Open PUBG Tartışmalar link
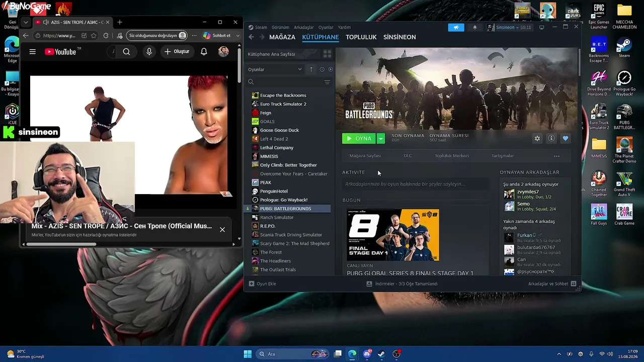This screenshot has width=644, height=362. click(503, 156)
